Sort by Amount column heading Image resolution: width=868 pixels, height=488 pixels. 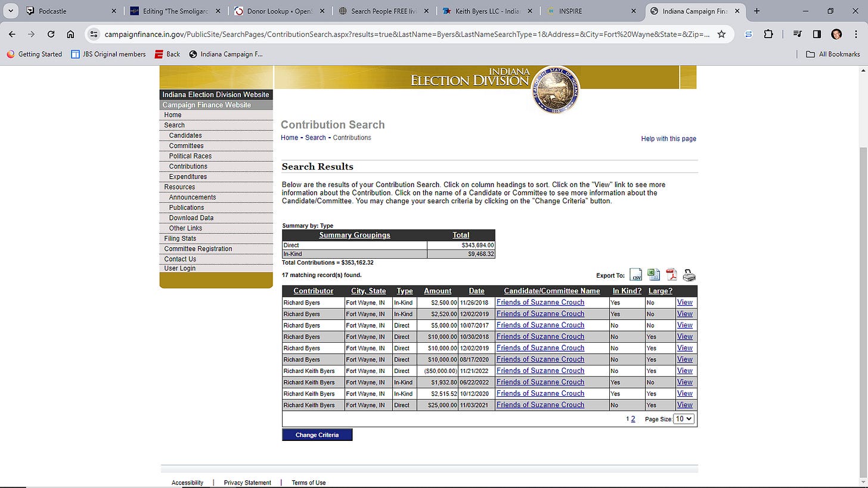tap(438, 291)
